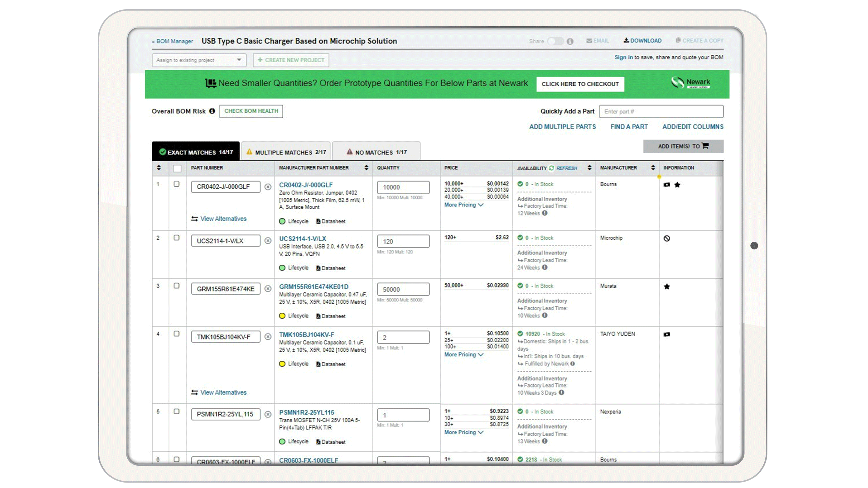This screenshot has width=868, height=488.
Task: Check the checkbox for row 5 PSMN1R2-25YL,115
Action: point(177,411)
